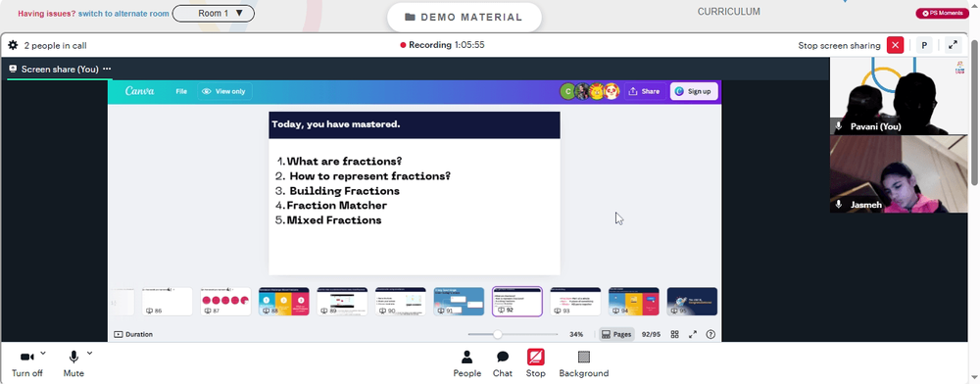Image resolution: width=980 pixels, height=384 pixels.
Task: Turn off the camera
Action: 26,364
